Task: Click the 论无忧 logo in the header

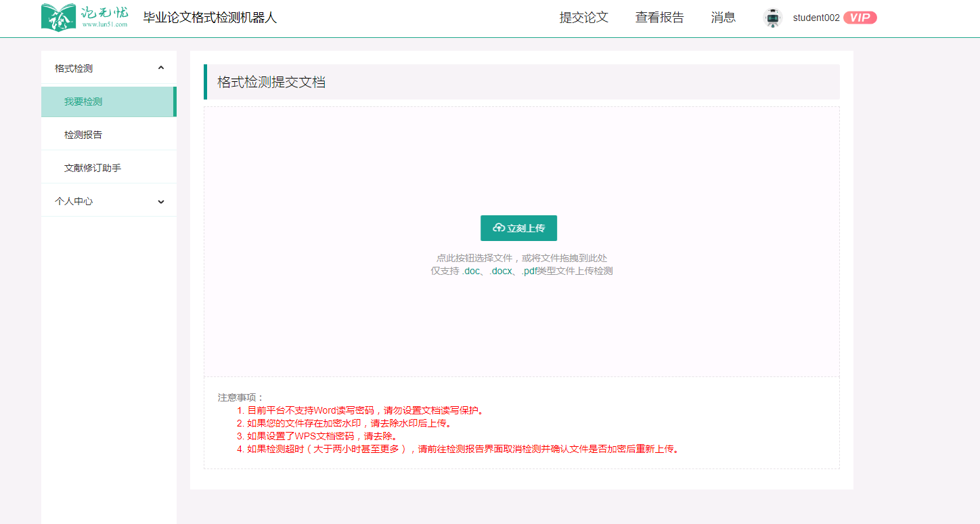Action: click(x=85, y=17)
